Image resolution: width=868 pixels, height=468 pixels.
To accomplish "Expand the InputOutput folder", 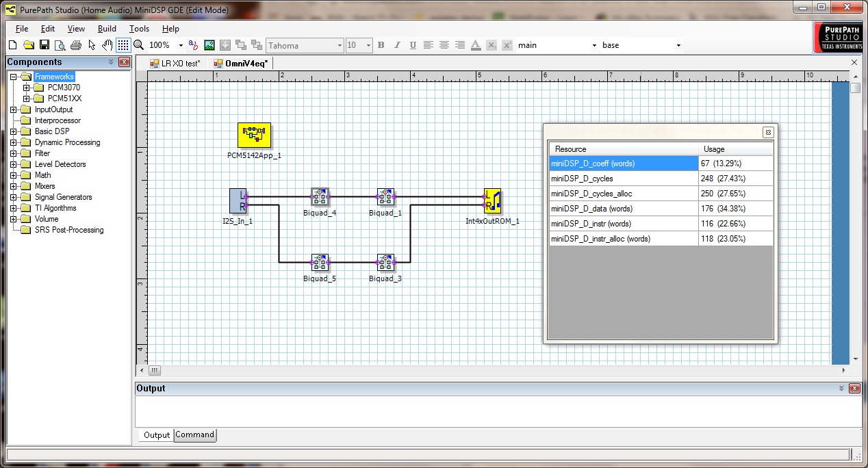I will point(14,109).
